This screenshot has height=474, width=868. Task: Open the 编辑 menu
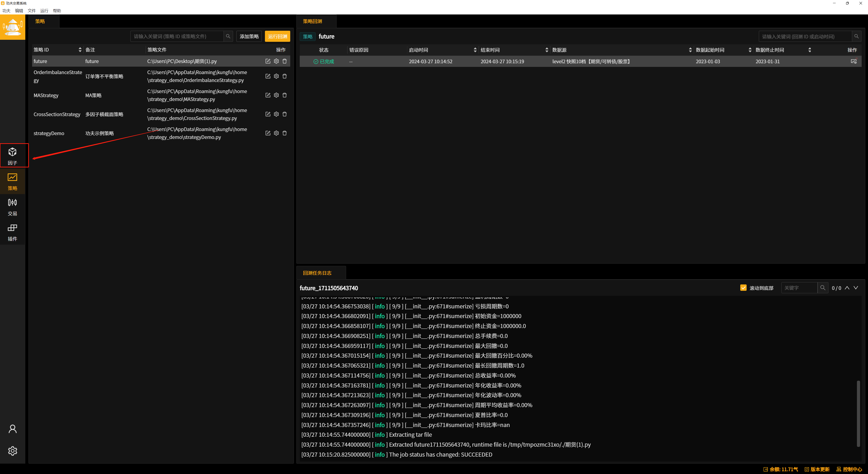[19, 11]
